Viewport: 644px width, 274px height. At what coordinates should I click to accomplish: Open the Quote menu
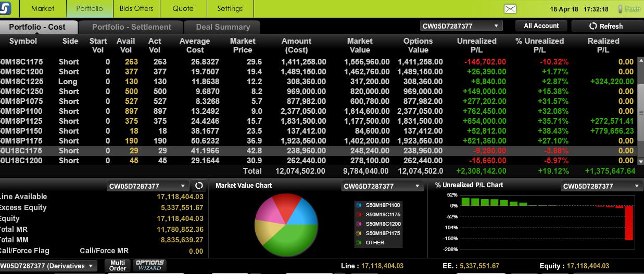click(183, 8)
